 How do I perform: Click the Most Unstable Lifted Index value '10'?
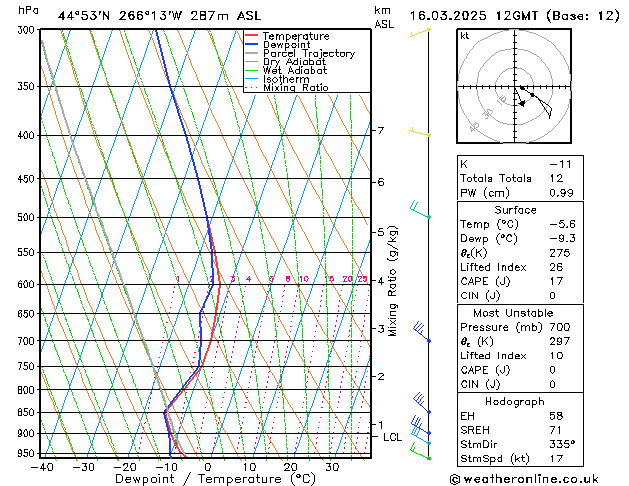(556, 356)
